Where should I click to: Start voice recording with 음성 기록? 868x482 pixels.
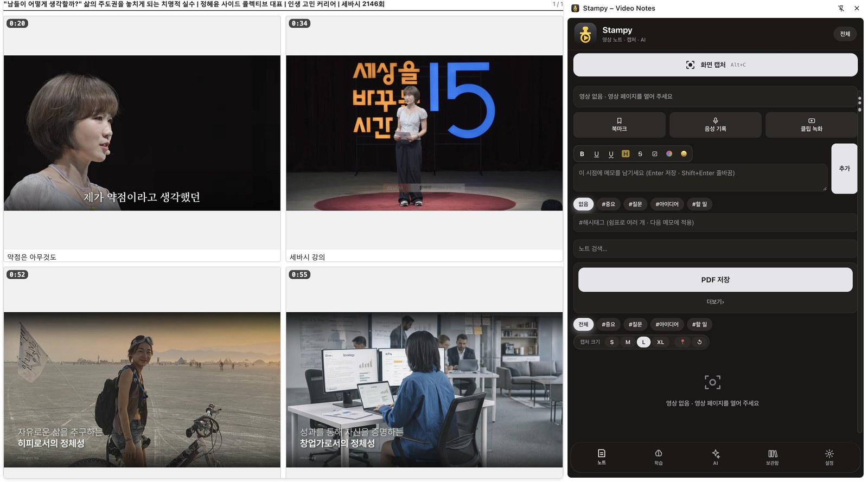(x=715, y=125)
